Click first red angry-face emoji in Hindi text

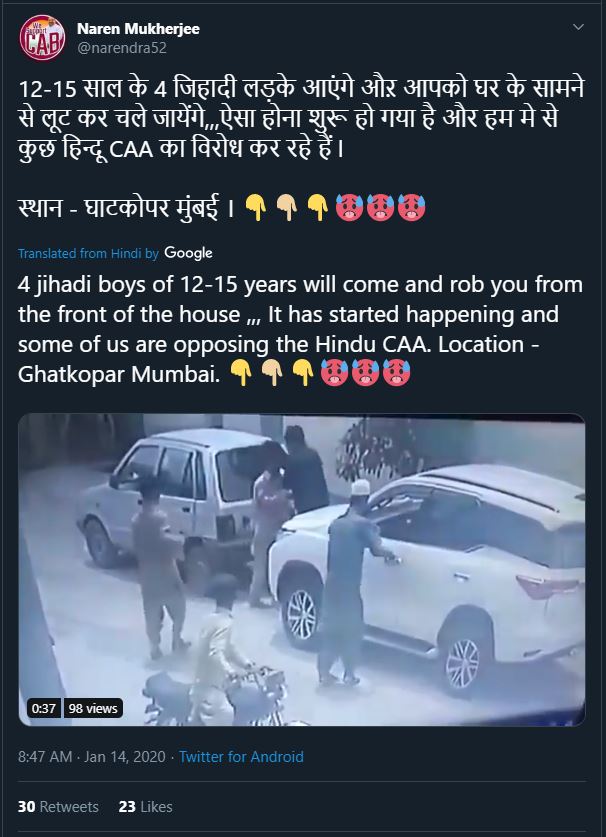350,208
